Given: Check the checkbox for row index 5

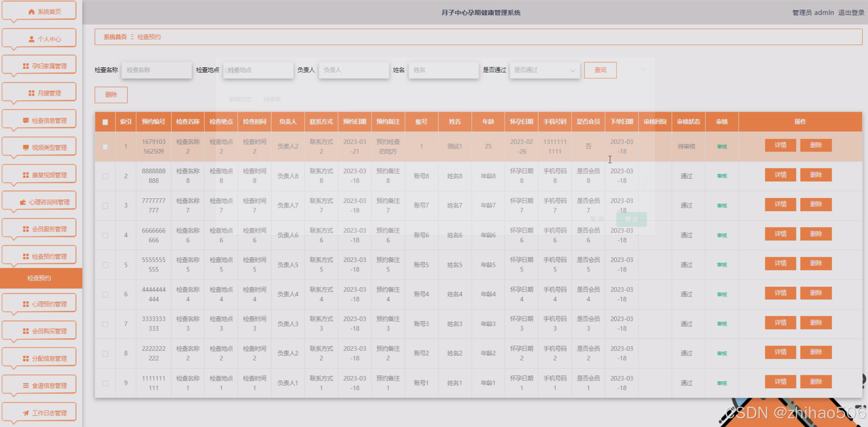Looking at the screenshot, I should (x=105, y=265).
